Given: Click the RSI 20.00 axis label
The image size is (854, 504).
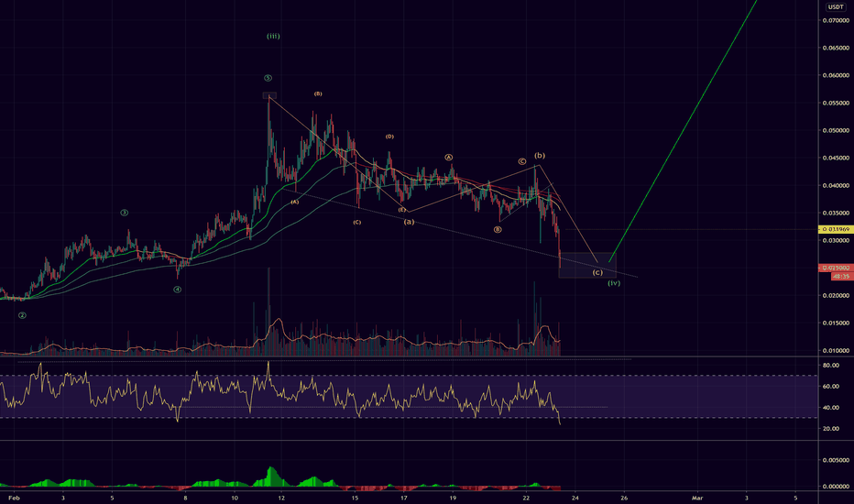Looking at the screenshot, I should [x=830, y=429].
